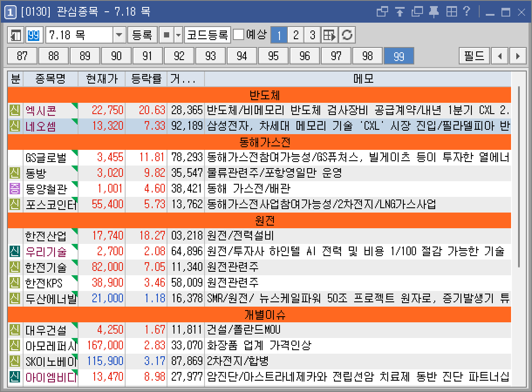Select the 원전 section header row
The image size is (532, 392).
[x=259, y=220]
